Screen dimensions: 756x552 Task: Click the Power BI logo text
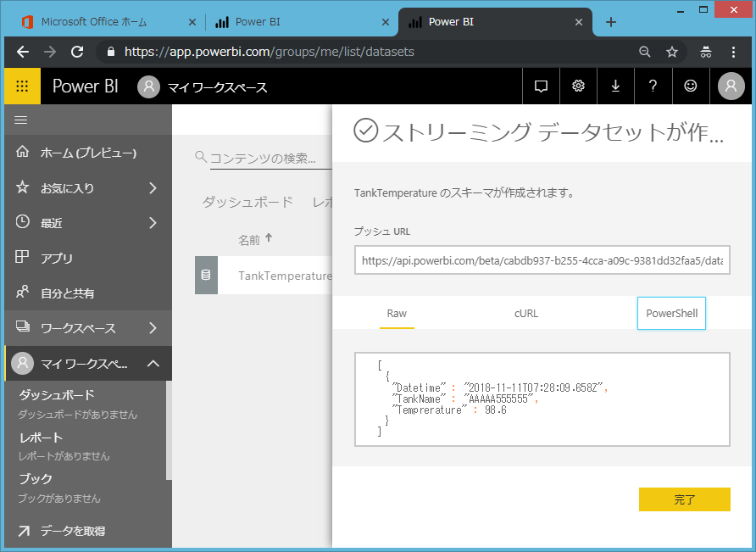coord(86,86)
